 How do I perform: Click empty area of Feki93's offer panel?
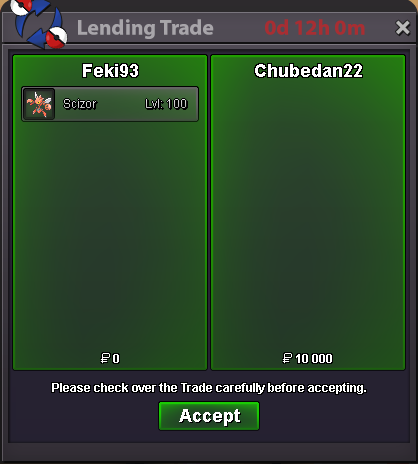[110, 233]
